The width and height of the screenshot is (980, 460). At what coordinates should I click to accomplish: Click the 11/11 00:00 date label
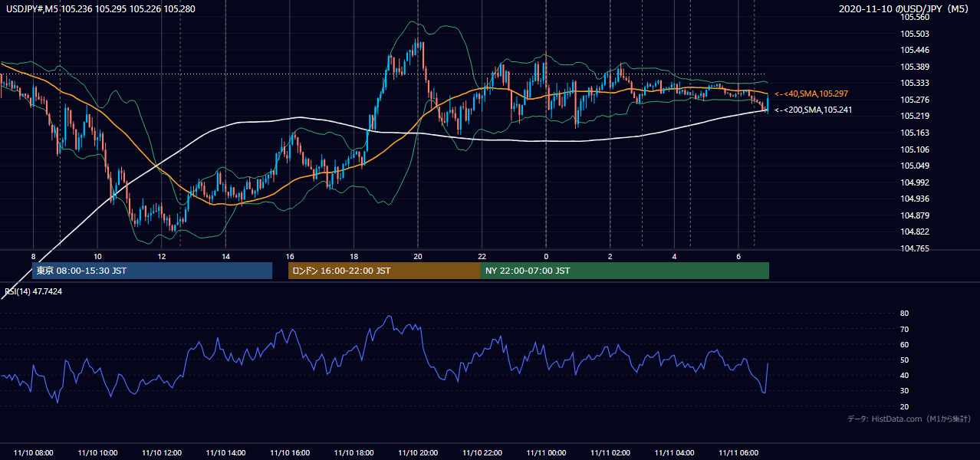click(x=545, y=453)
